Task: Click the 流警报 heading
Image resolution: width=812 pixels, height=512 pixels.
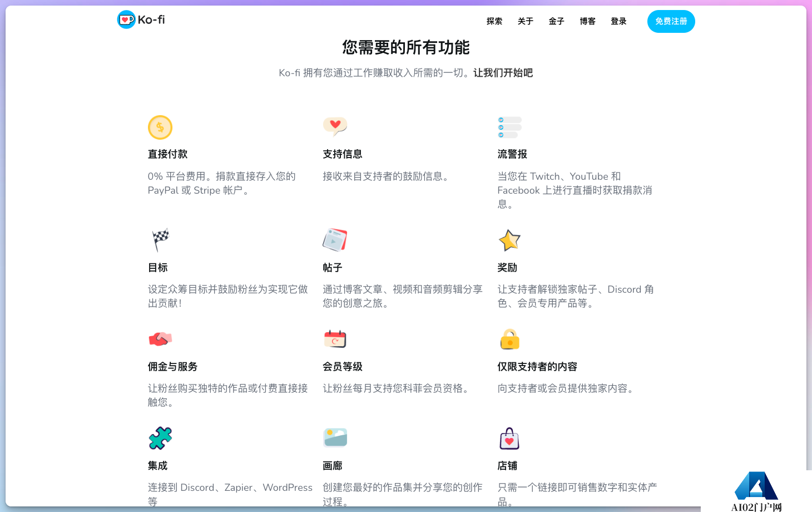Action: pos(512,154)
